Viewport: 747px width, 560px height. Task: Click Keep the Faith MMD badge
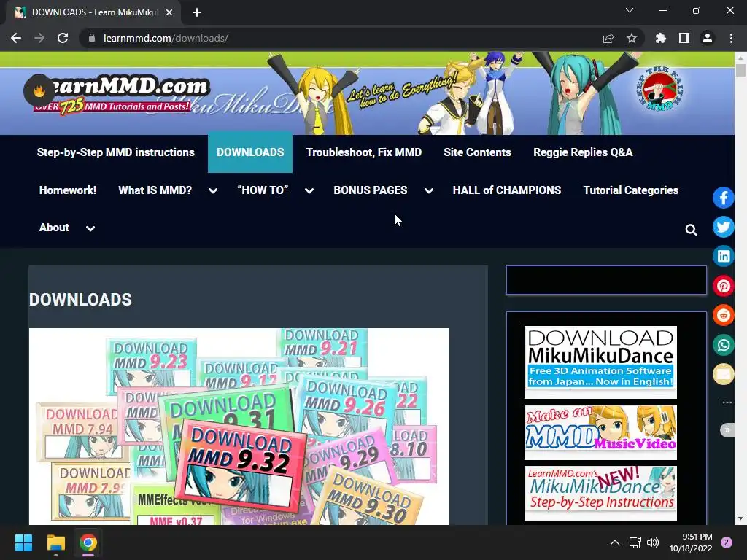click(660, 90)
